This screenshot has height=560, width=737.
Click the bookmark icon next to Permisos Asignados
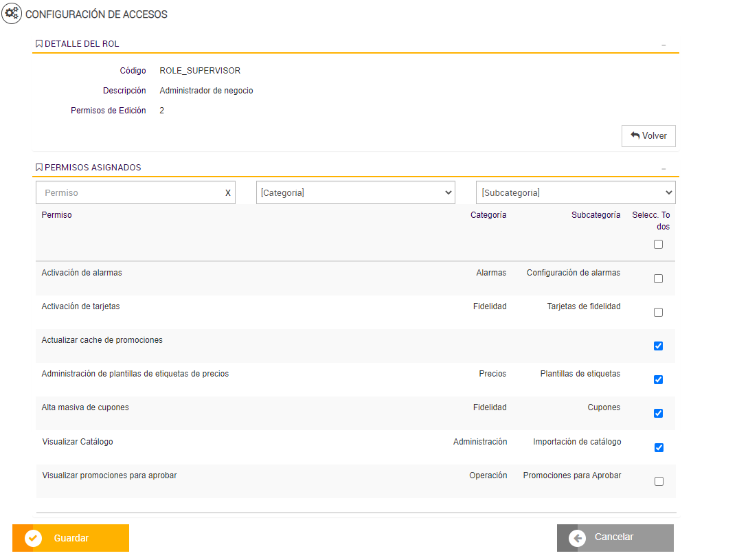coord(39,168)
